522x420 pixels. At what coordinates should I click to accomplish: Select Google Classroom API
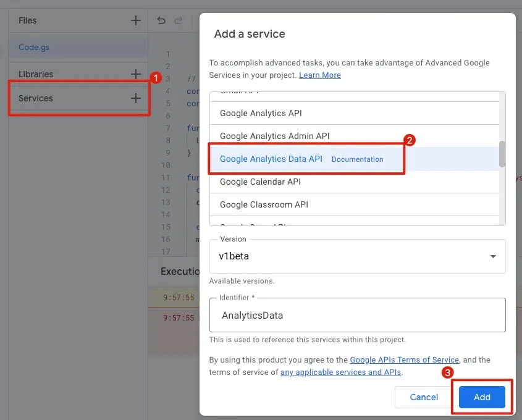tap(264, 204)
